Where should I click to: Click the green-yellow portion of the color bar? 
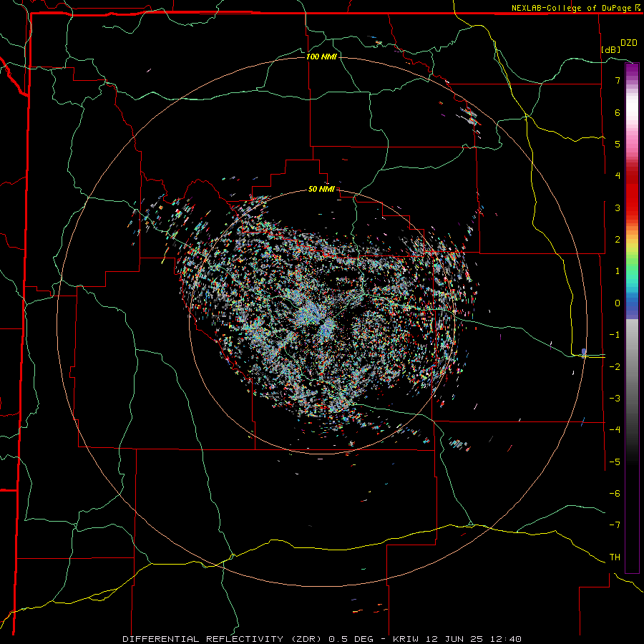coord(632,257)
